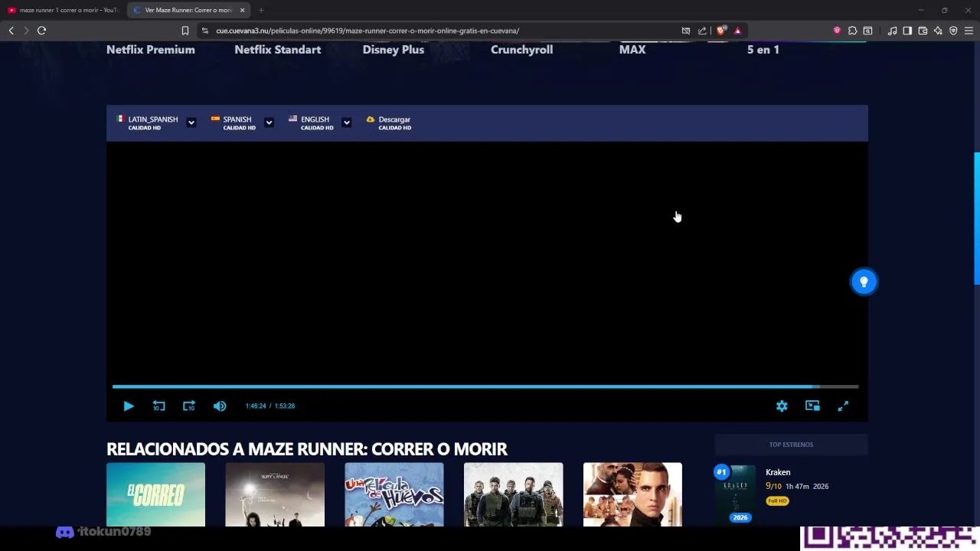Click the Full HD badge on Kraken

pyautogui.click(x=777, y=500)
